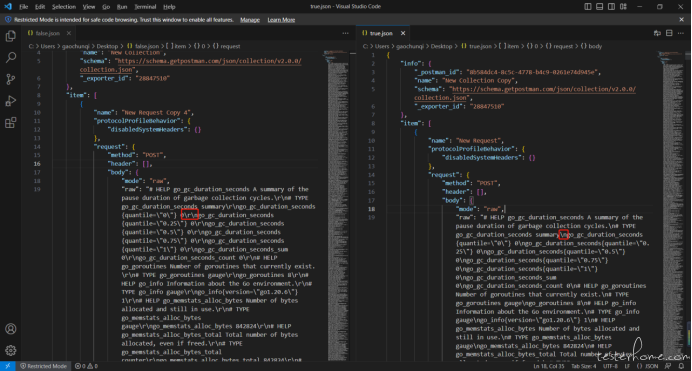Screen dimensions: 692x371
Task: Open the Terminal menu
Action: (145, 7)
